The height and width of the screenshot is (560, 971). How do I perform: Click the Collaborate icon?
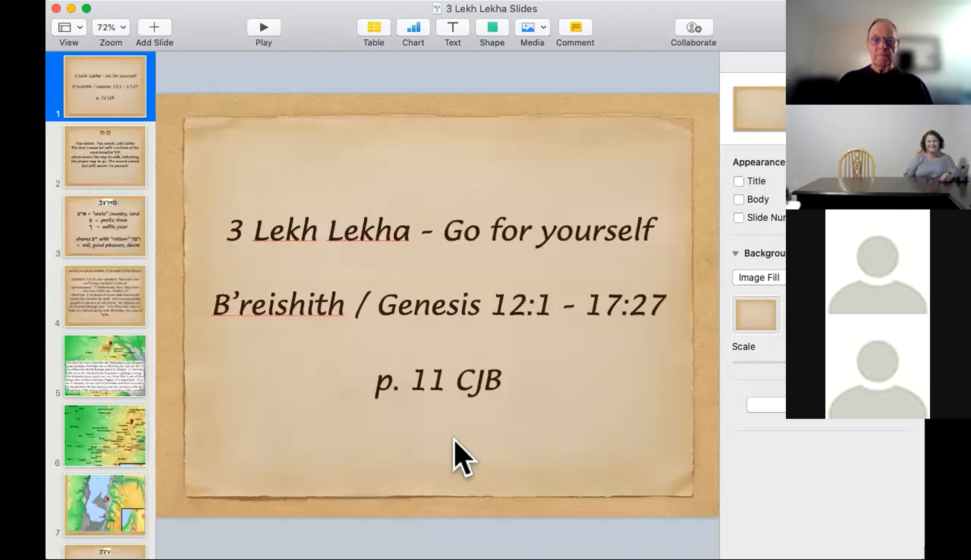click(693, 28)
